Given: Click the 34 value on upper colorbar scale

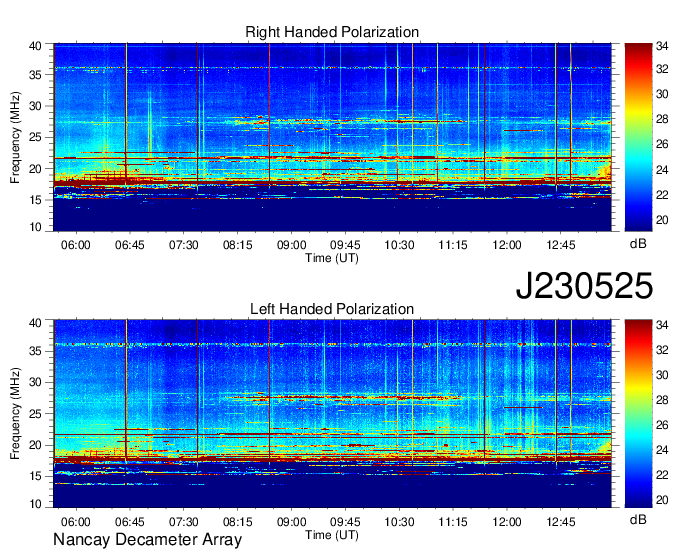Looking at the screenshot, I should 662,45.
